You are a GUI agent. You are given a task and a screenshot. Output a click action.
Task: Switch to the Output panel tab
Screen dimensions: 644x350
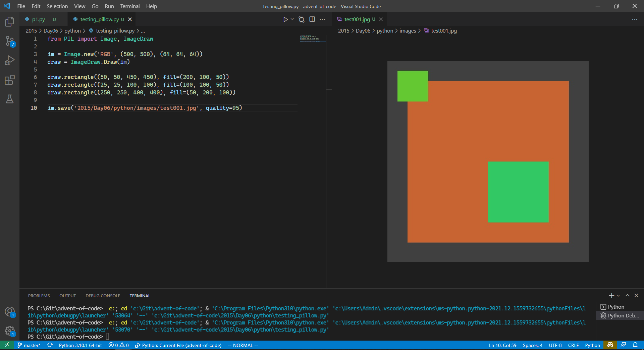67,296
